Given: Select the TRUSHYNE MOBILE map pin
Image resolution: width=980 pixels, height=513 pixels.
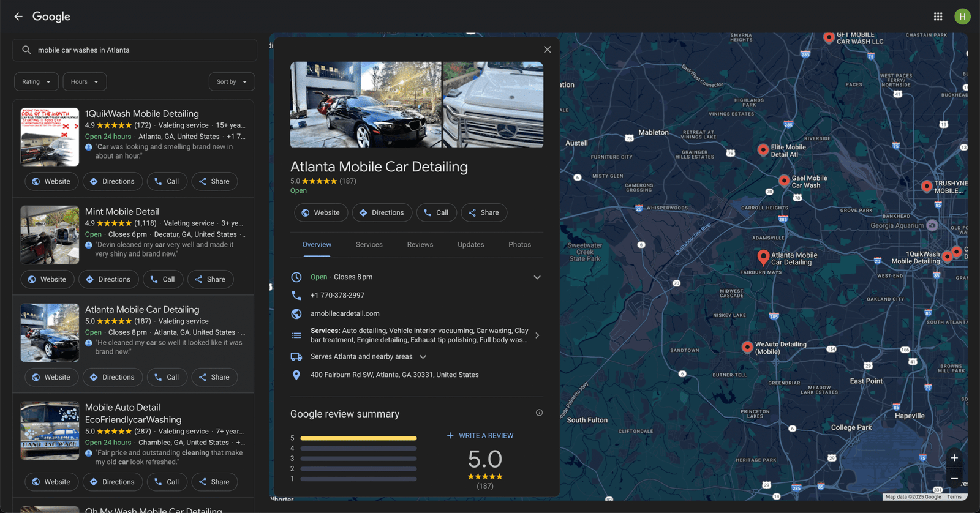Looking at the screenshot, I should [x=927, y=186].
